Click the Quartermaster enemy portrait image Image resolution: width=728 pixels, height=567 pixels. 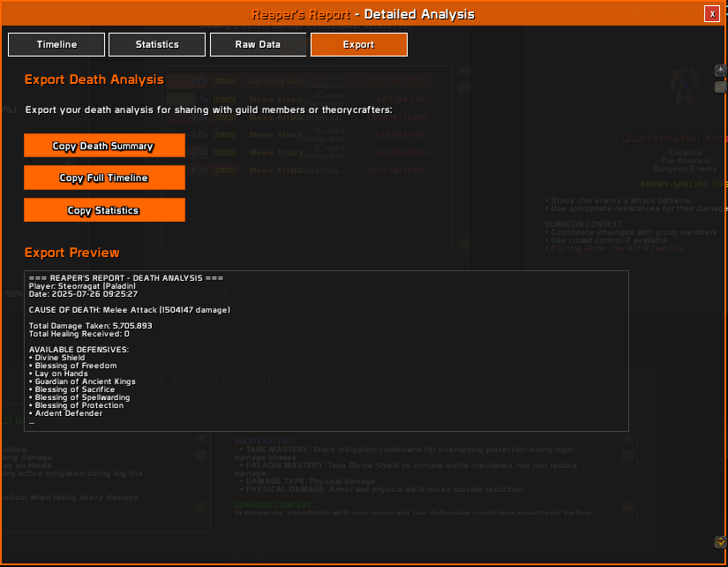686,87
